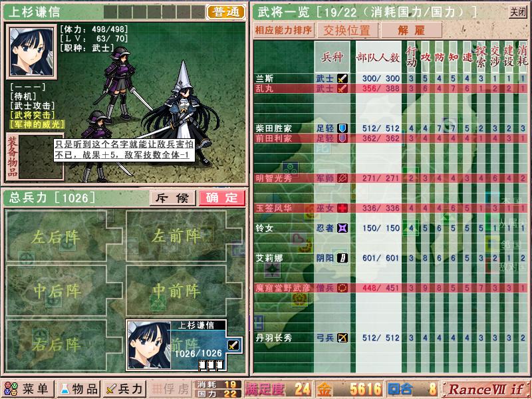Select general 玉签风华 in the list
This screenshot has height=399, width=532.
tap(391, 208)
